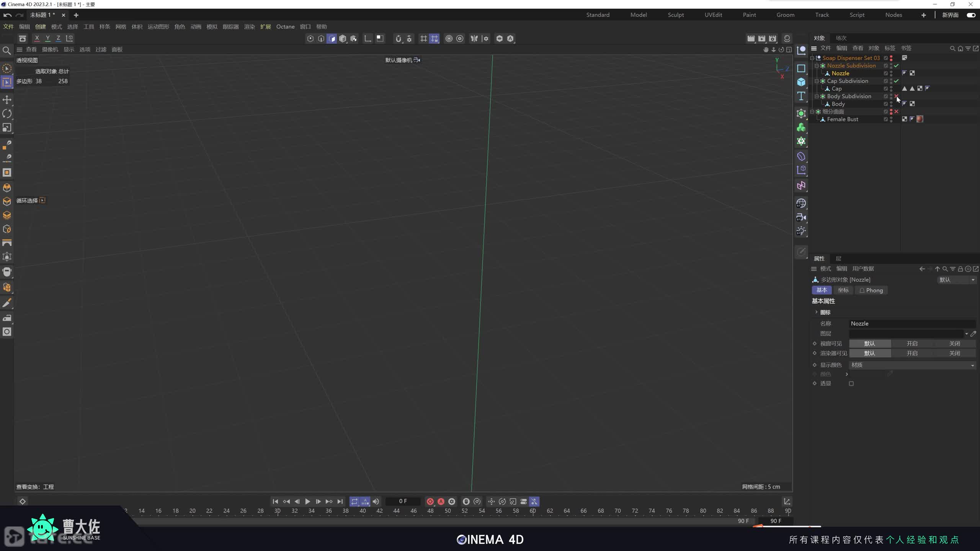Expand the 图标 section in attributes

816,312
